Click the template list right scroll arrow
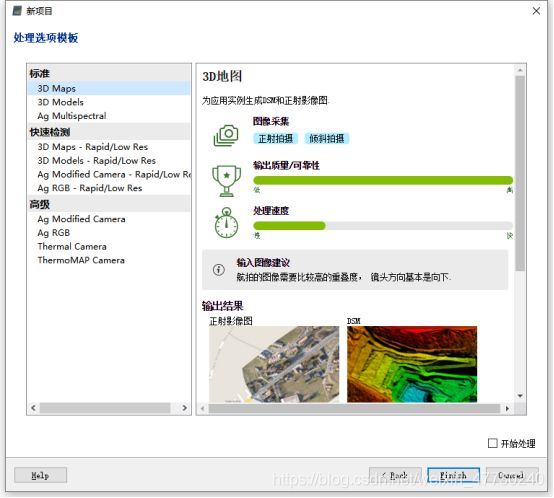The height and width of the screenshot is (498, 554). pyautogui.click(x=185, y=408)
